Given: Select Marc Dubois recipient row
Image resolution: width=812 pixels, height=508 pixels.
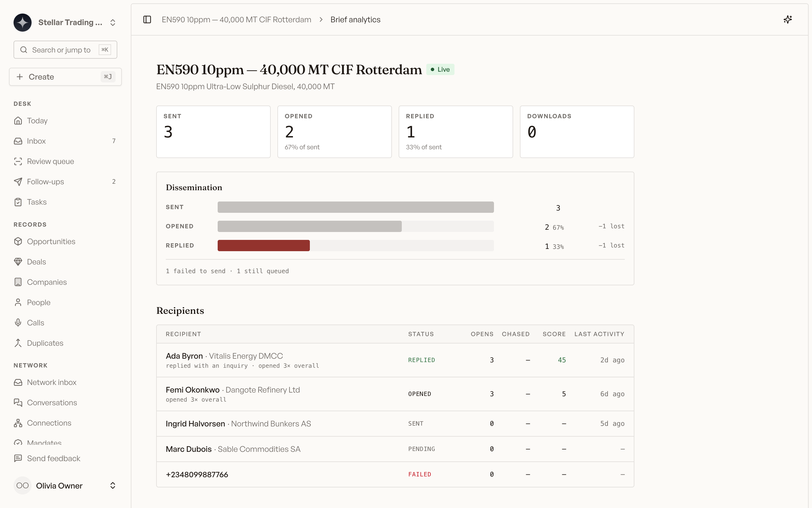Looking at the screenshot, I should 395,449.
